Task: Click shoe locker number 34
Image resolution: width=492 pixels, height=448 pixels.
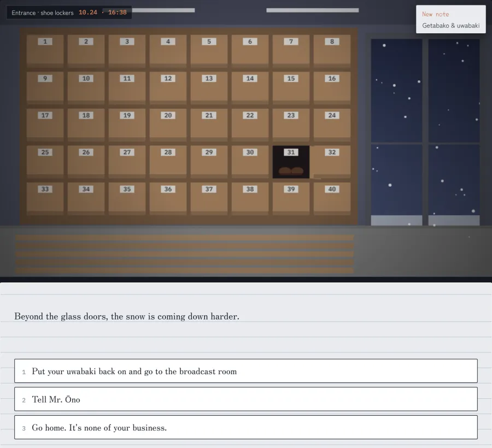Action: click(86, 199)
